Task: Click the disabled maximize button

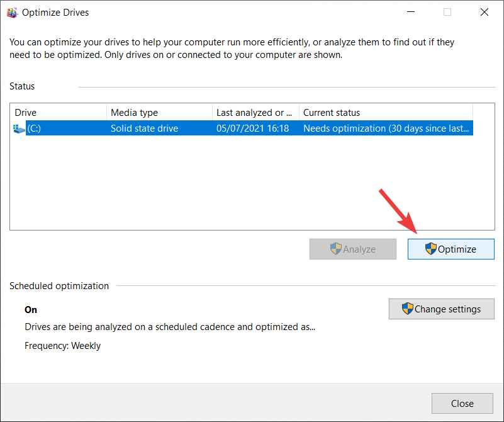Action: click(x=447, y=12)
